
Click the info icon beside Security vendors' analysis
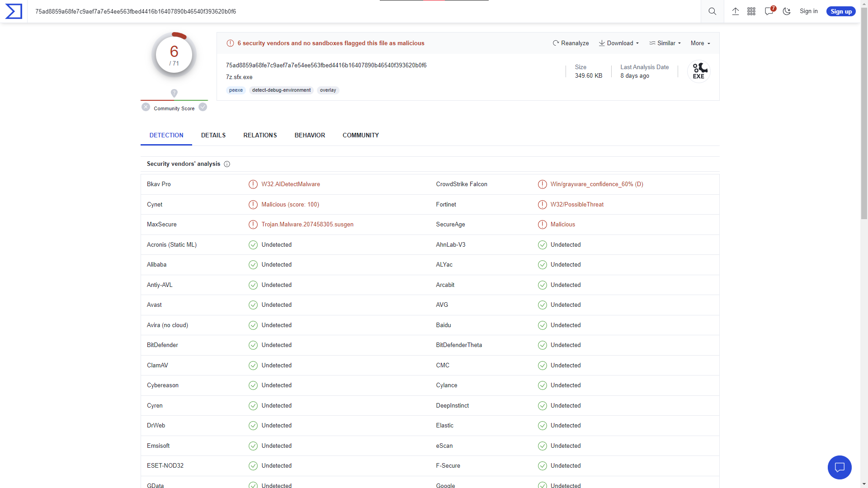(226, 164)
